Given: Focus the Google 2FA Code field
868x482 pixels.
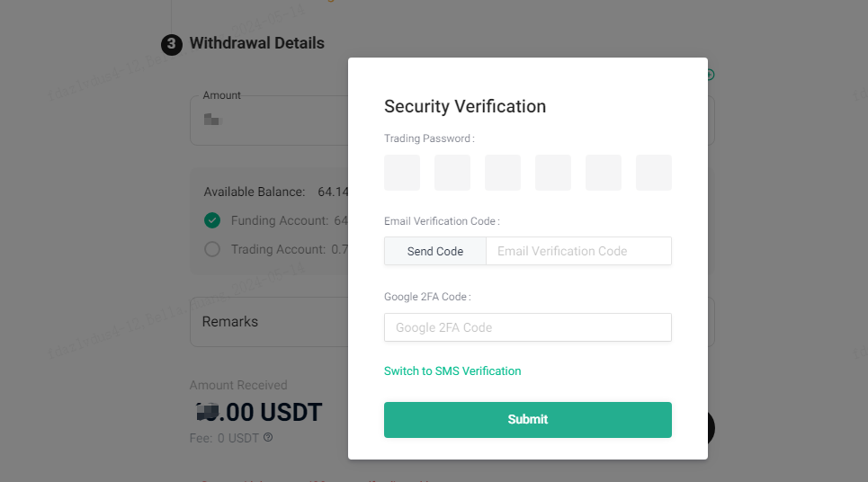Looking at the screenshot, I should click(x=528, y=327).
